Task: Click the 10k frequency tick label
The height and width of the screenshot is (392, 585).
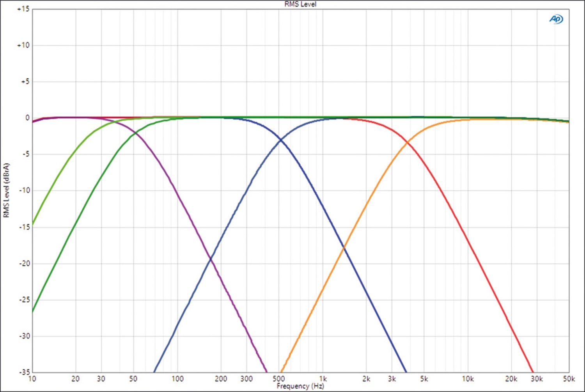Action: click(x=468, y=379)
